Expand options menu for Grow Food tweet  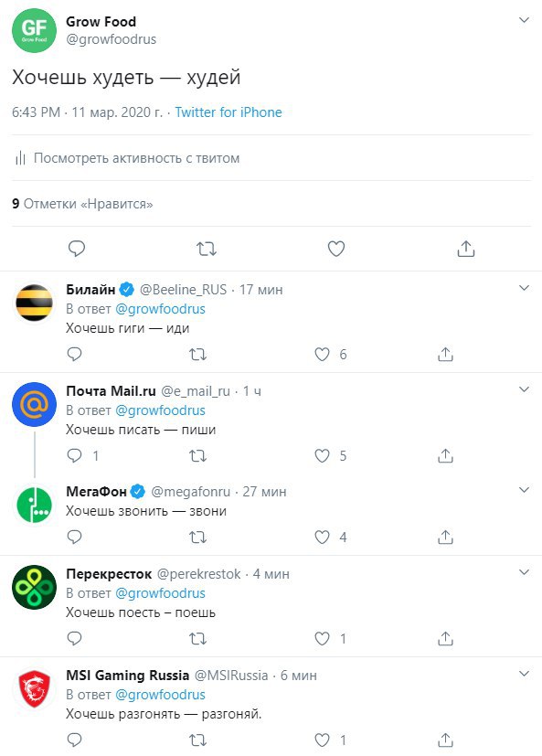click(x=524, y=20)
